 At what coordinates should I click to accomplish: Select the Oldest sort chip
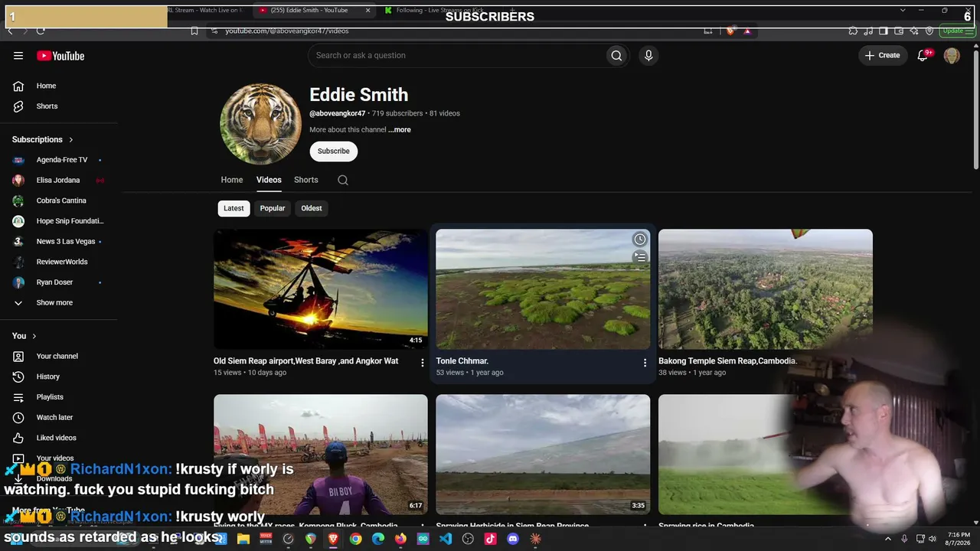[x=312, y=208]
